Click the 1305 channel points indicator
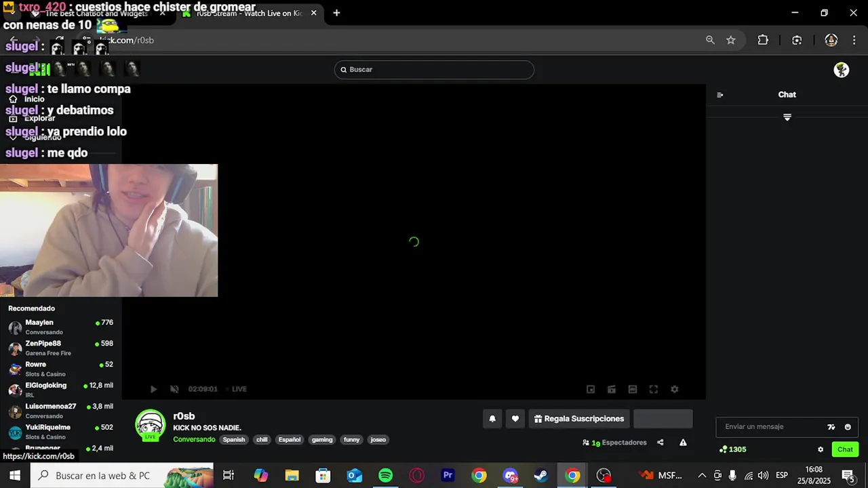The width and height of the screenshot is (868, 488). pos(733,449)
